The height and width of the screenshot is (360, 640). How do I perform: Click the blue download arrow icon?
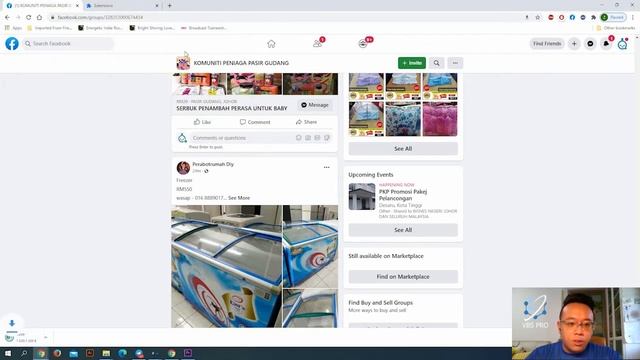click(12, 323)
